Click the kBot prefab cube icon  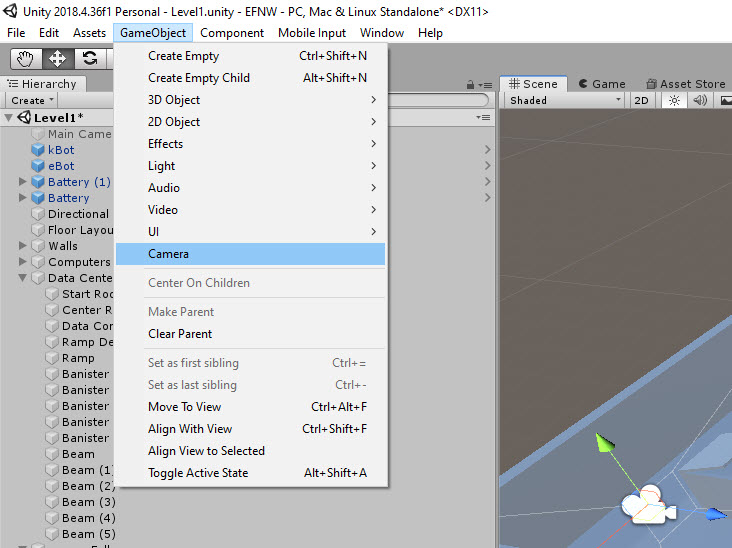38,150
